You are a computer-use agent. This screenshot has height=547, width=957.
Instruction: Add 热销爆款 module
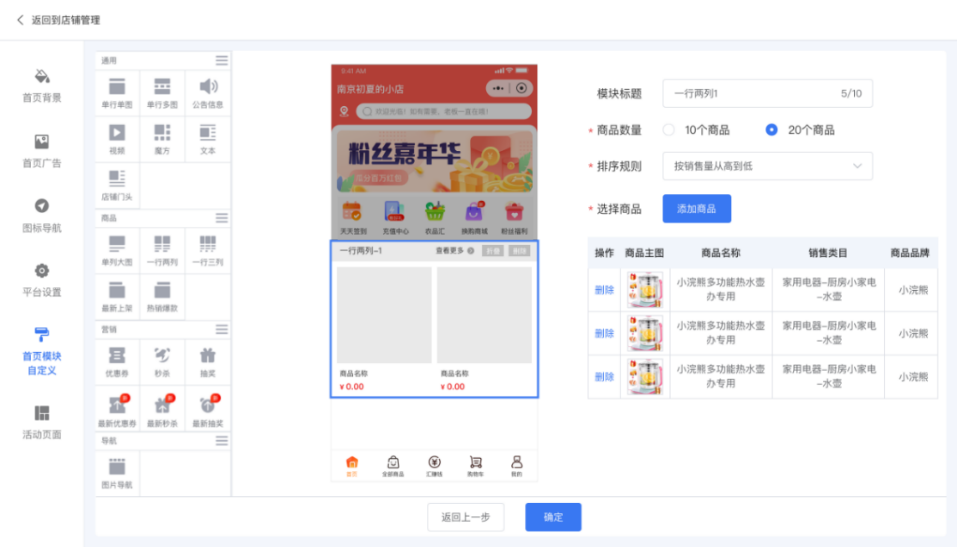point(162,297)
